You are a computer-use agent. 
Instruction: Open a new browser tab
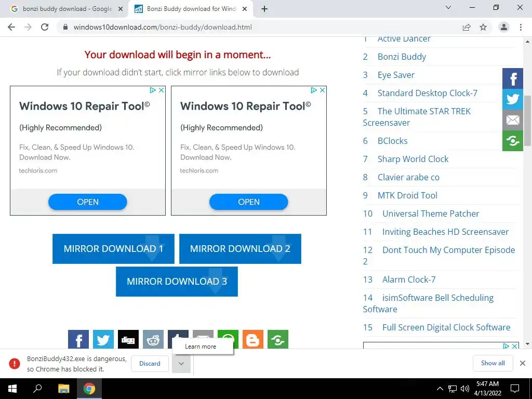pyautogui.click(x=264, y=9)
